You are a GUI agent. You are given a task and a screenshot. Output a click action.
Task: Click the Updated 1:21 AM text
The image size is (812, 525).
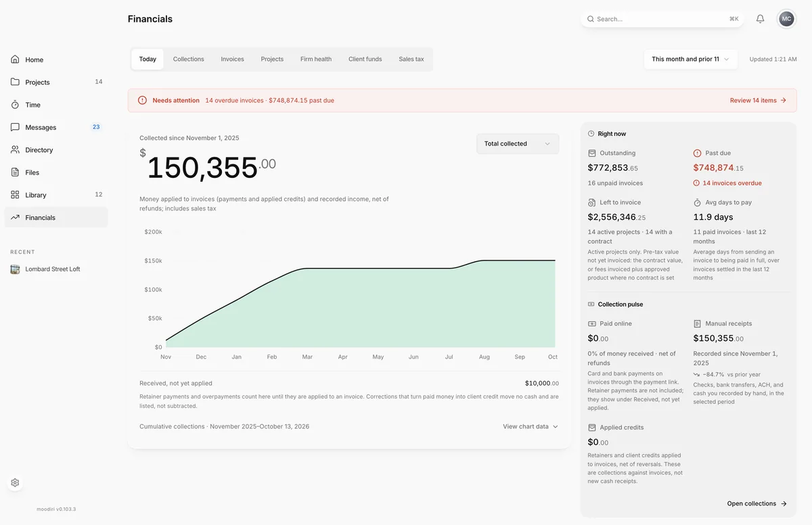pos(773,59)
